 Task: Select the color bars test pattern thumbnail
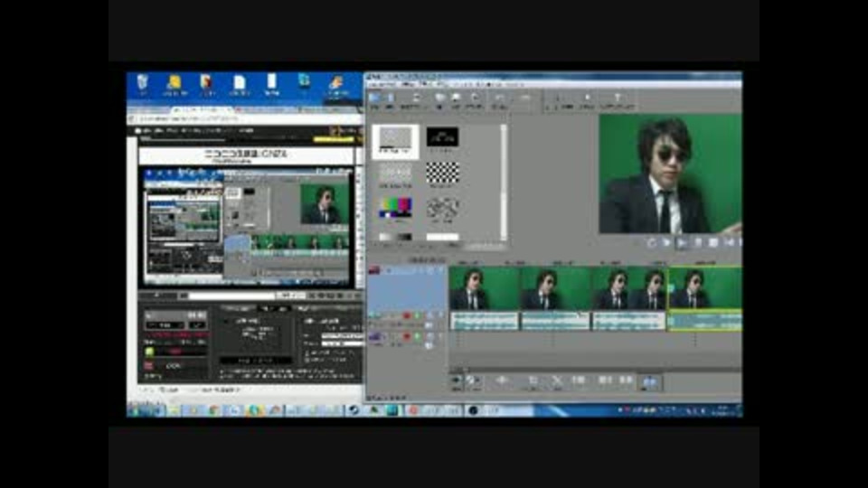(395, 208)
